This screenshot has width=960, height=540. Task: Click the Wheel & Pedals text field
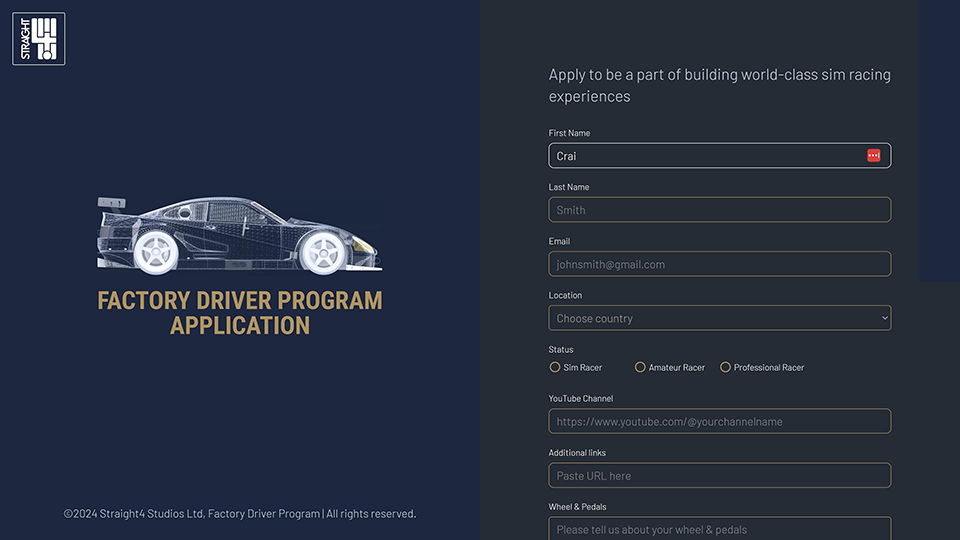pyautogui.click(x=719, y=528)
